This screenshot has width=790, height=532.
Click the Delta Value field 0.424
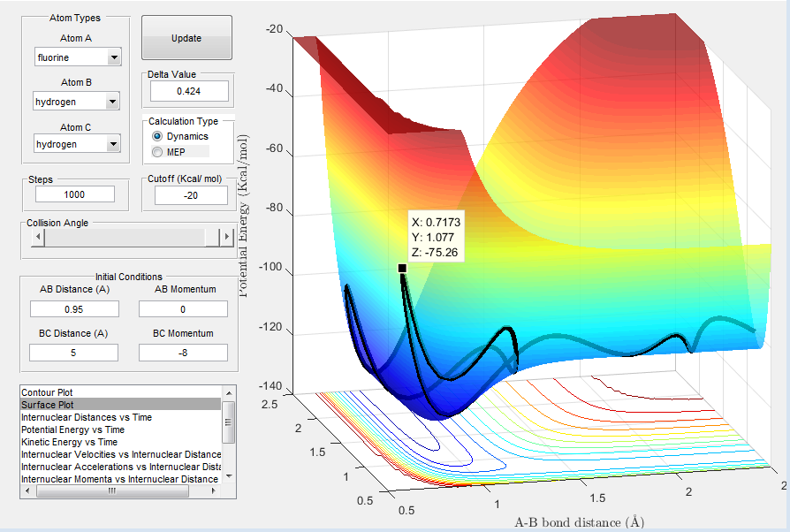pyautogui.click(x=189, y=91)
